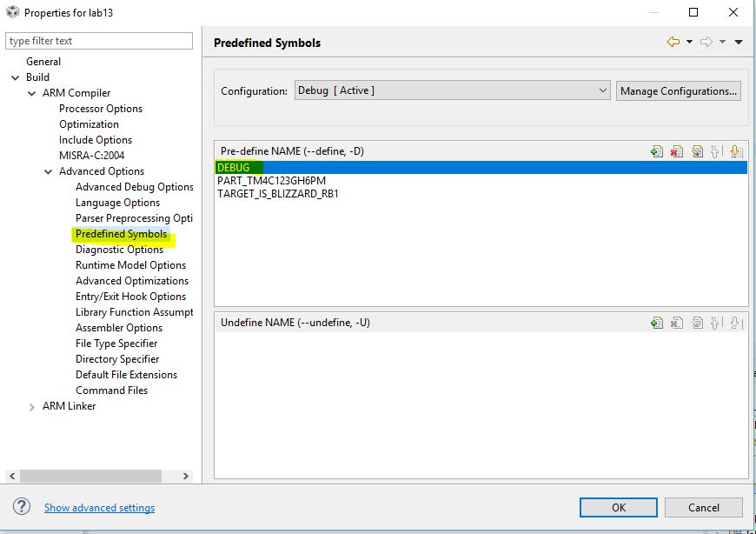Select Parser Preprocessing Options
Viewport: 756px width, 534px height.
pyautogui.click(x=134, y=218)
